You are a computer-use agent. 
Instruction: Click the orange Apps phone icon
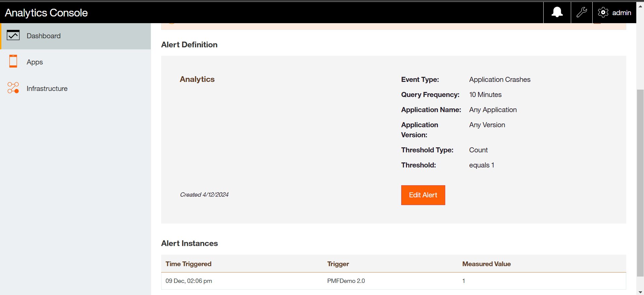pos(13,61)
